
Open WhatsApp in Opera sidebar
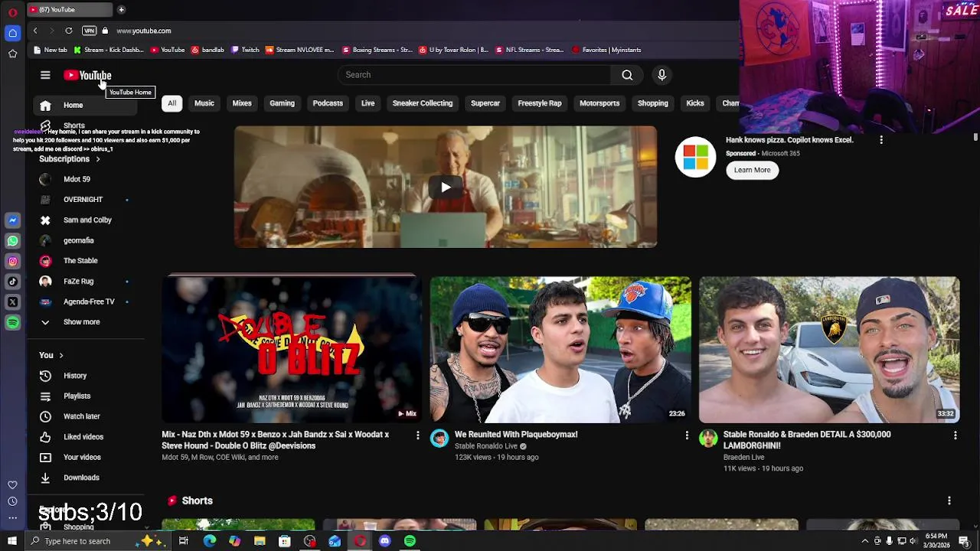click(12, 241)
